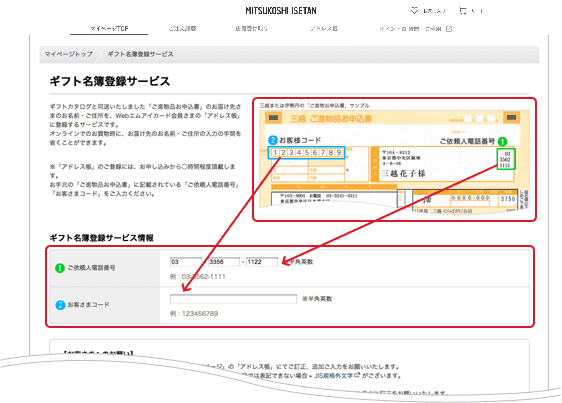Focus the phone number field containing 1122
Image resolution: width=562 pixels, height=403 pixels.
(x=262, y=262)
